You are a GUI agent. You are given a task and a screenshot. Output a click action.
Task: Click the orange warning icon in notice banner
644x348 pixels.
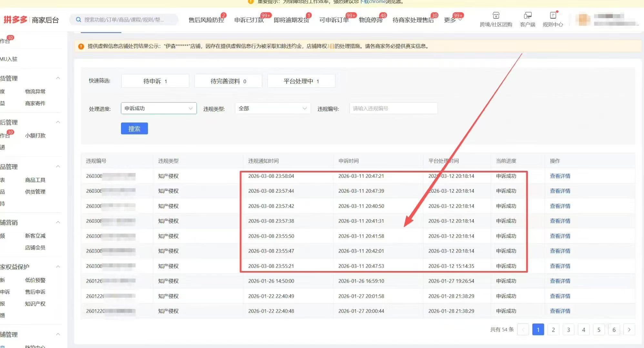(x=81, y=46)
